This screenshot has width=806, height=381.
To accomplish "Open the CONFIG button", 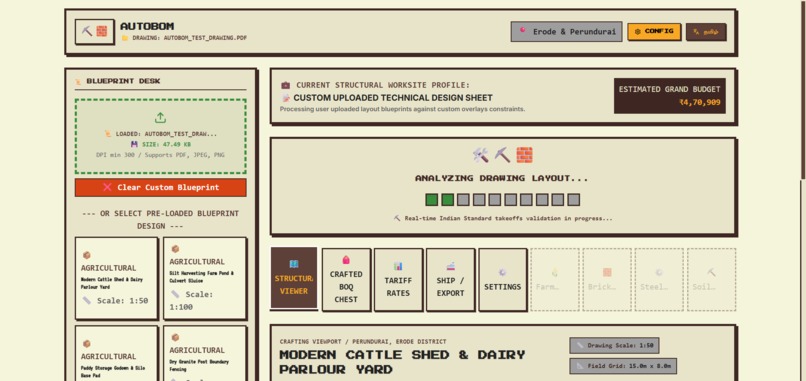I will pos(654,31).
